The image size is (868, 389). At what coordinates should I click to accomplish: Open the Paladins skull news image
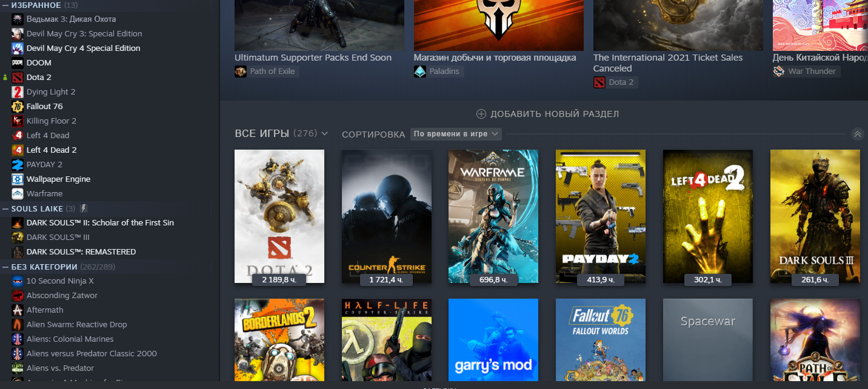coord(499,25)
